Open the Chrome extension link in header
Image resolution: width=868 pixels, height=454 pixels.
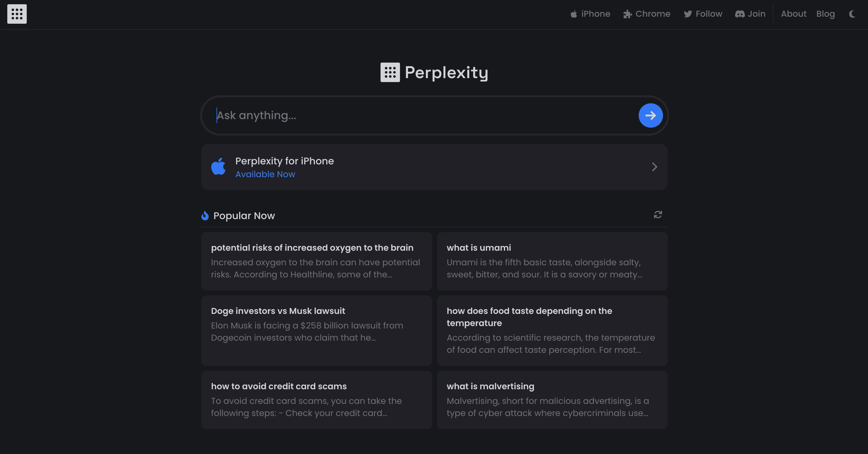pyautogui.click(x=647, y=14)
